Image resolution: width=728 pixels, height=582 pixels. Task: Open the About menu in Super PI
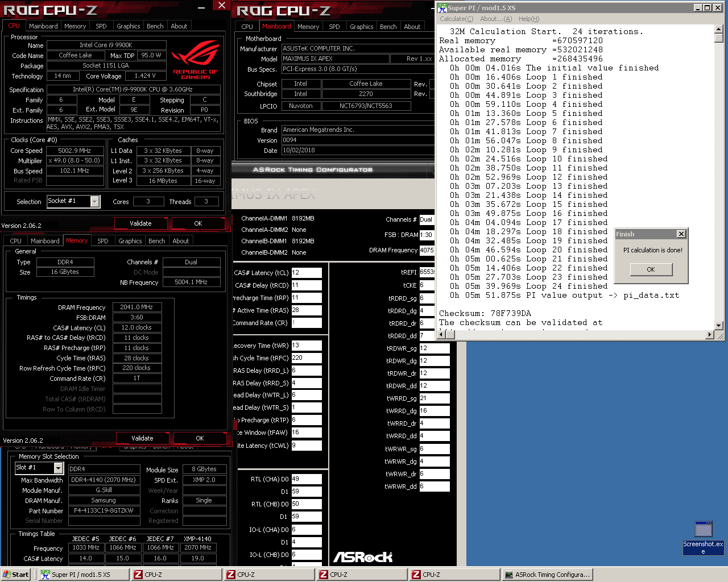[x=495, y=19]
